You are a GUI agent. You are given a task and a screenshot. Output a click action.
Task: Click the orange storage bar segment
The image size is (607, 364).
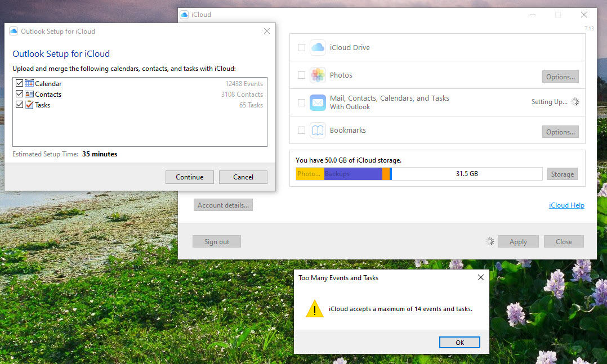pyautogui.click(x=386, y=174)
